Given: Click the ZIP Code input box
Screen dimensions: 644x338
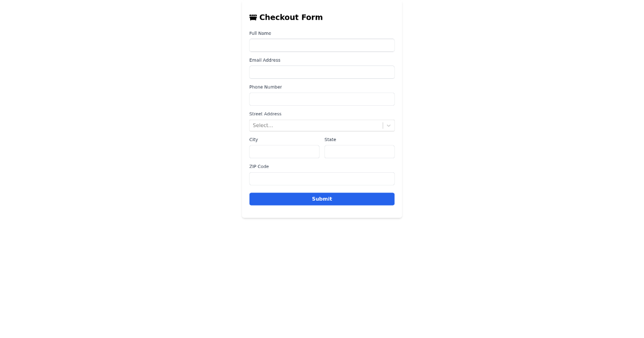Looking at the screenshot, I should point(322,178).
